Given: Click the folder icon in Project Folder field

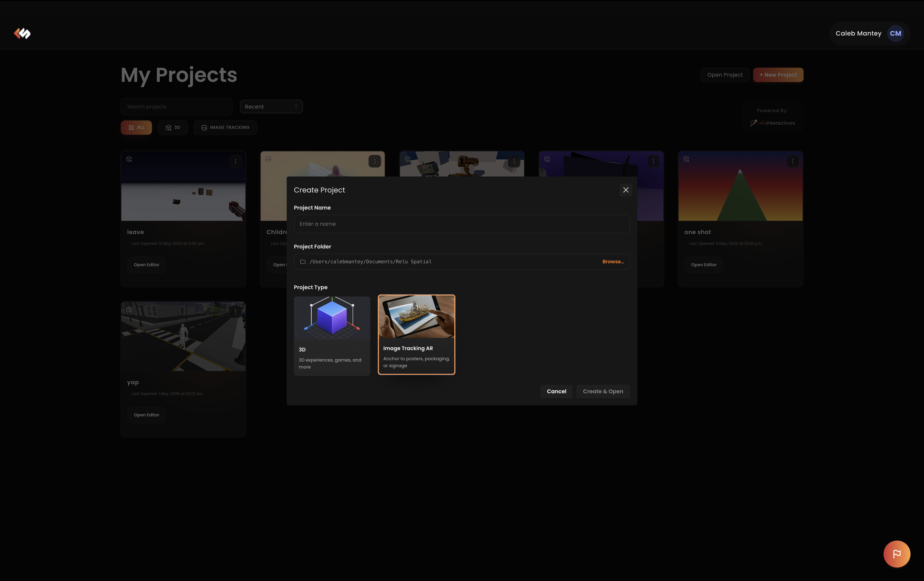Looking at the screenshot, I should pyautogui.click(x=303, y=261).
